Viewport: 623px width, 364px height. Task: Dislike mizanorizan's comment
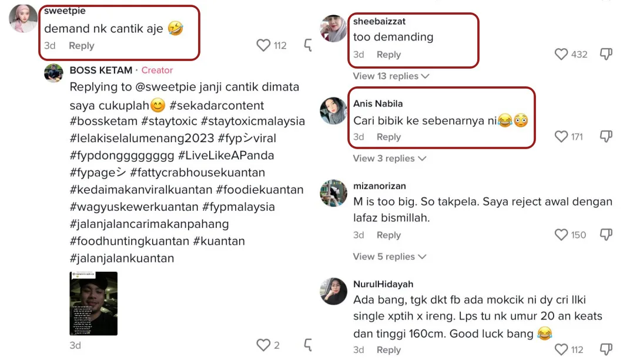tap(605, 235)
